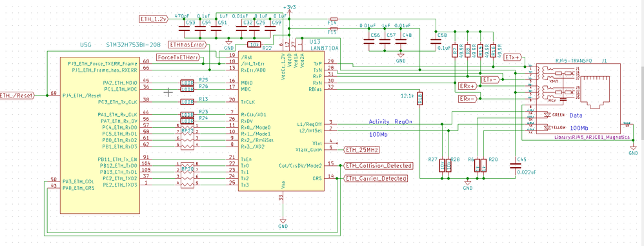Select capacitor C51 (1uF)

[216, 28]
